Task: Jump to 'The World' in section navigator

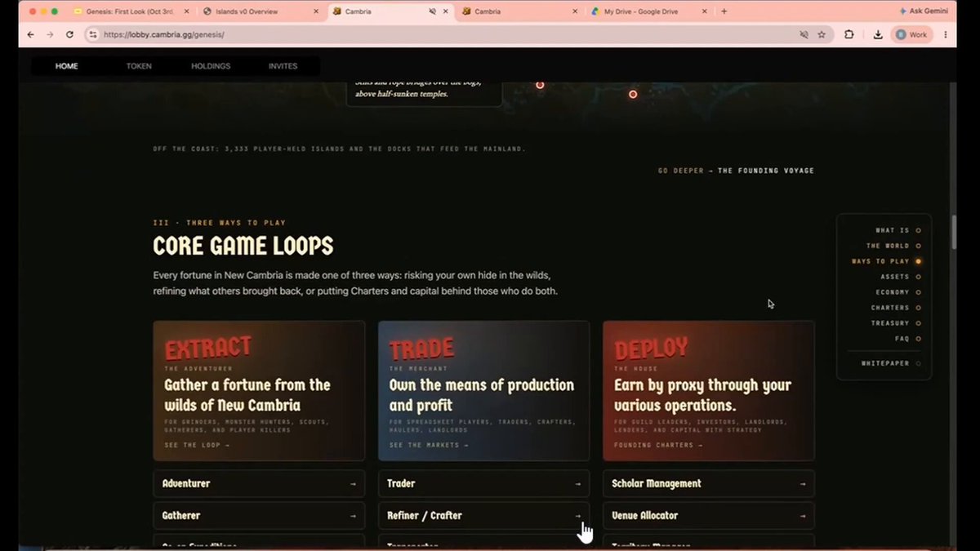Action: pos(893,246)
